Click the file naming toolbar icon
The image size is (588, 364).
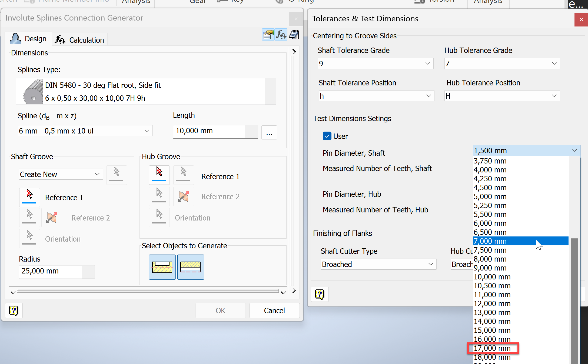click(268, 35)
